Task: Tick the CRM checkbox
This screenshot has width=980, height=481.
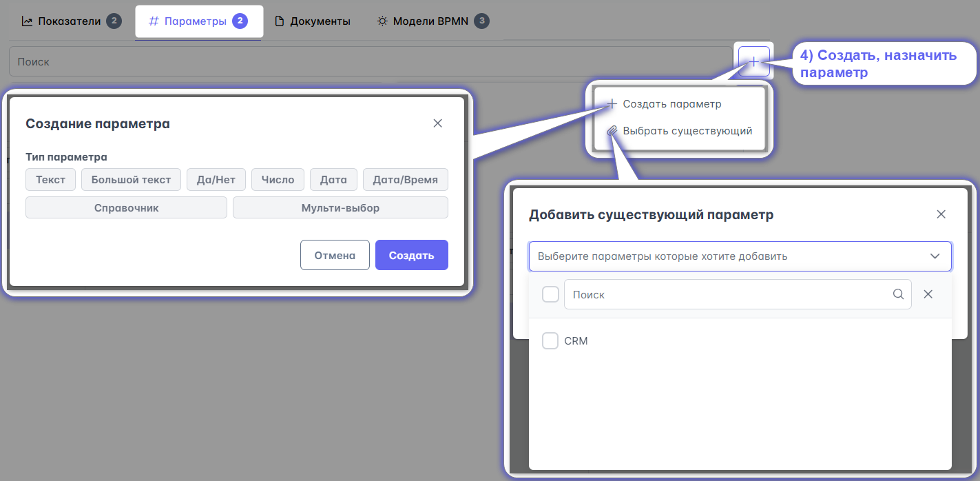Action: (550, 341)
